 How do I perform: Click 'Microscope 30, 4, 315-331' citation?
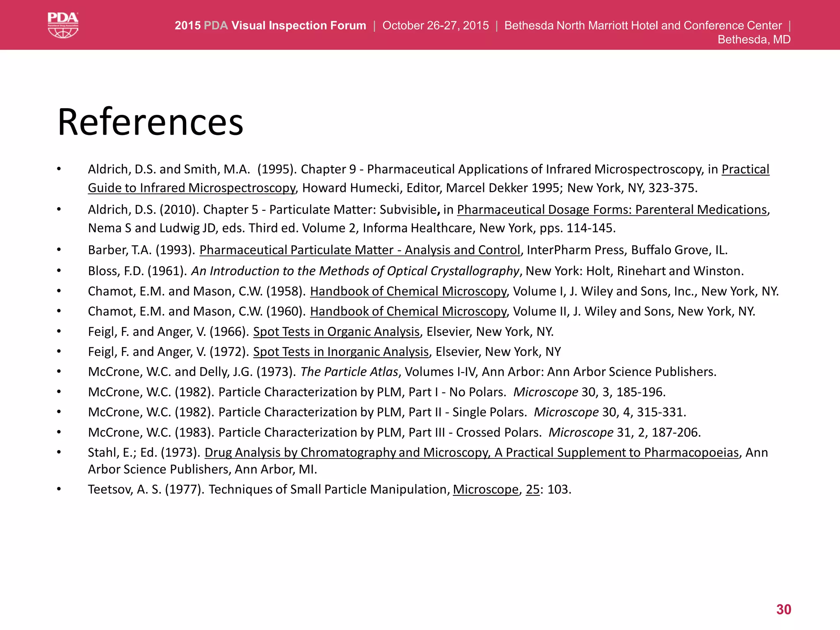point(610,412)
